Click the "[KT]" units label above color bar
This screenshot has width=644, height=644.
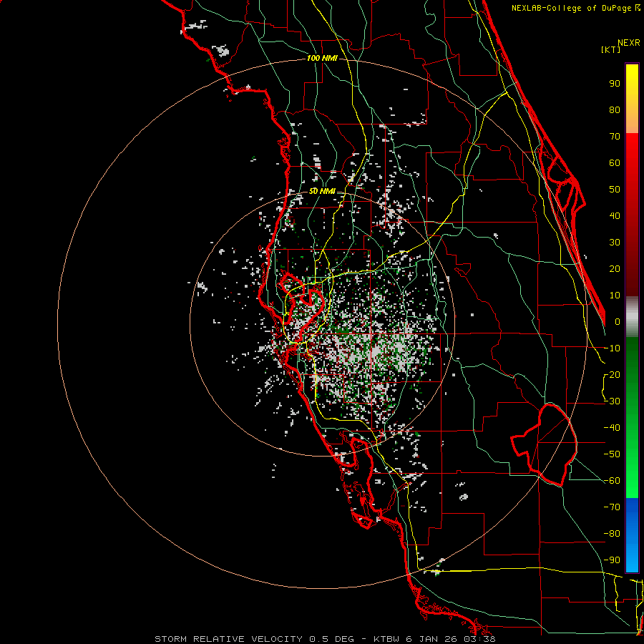[610, 49]
